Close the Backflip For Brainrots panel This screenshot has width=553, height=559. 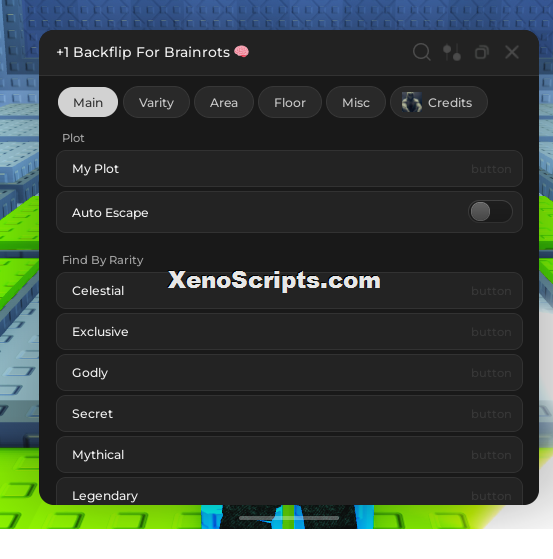pyautogui.click(x=512, y=52)
